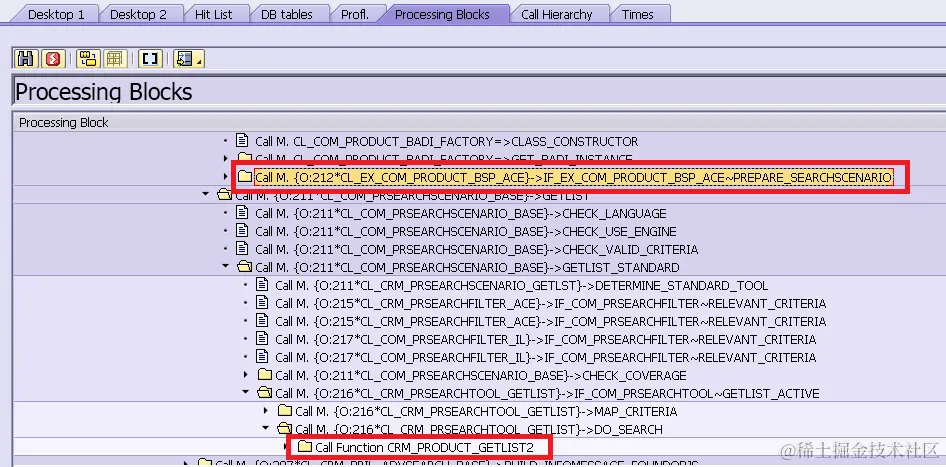The width and height of the screenshot is (946, 467).
Task: Click document icon of the CHECK_USE_ENGINE row
Action: point(243,231)
